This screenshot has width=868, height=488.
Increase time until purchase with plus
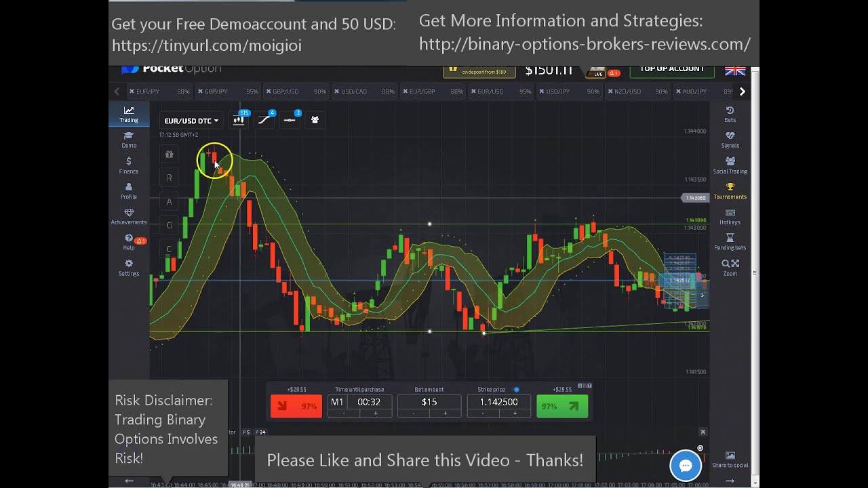point(376,413)
